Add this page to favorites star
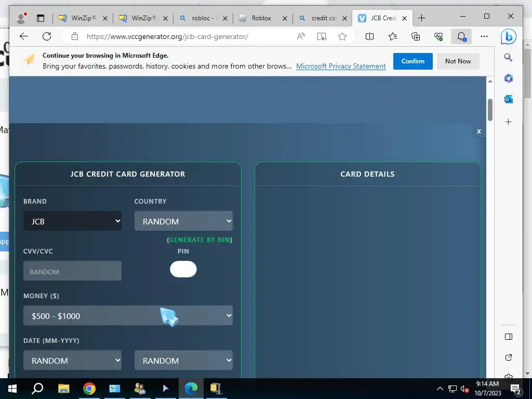This screenshot has width=532, height=399. tap(342, 36)
